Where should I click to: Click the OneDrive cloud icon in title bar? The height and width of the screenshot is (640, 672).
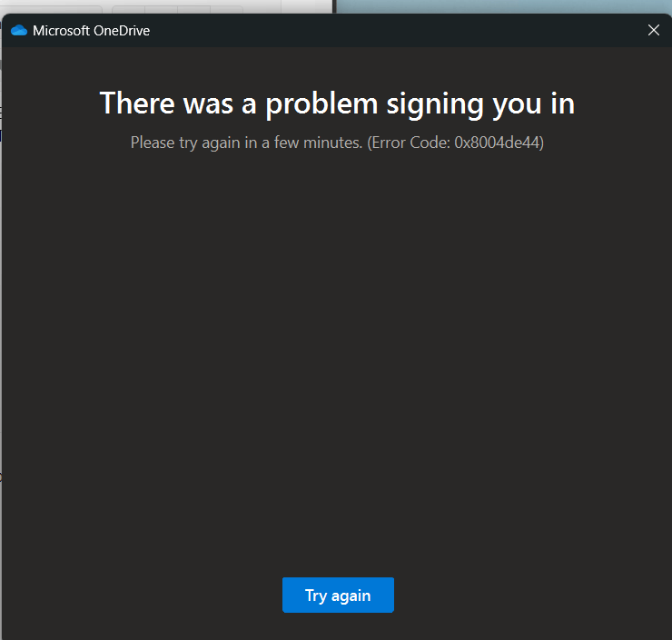19,31
